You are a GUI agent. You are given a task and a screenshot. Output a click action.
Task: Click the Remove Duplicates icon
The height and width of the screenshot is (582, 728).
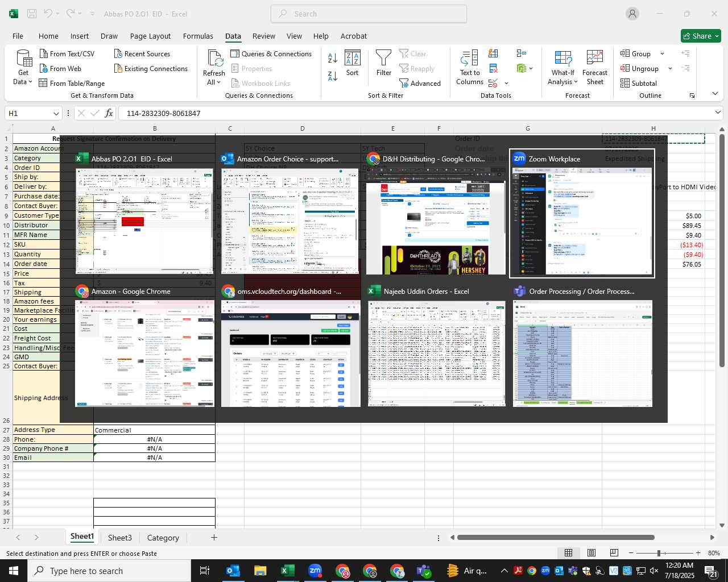pos(493,68)
